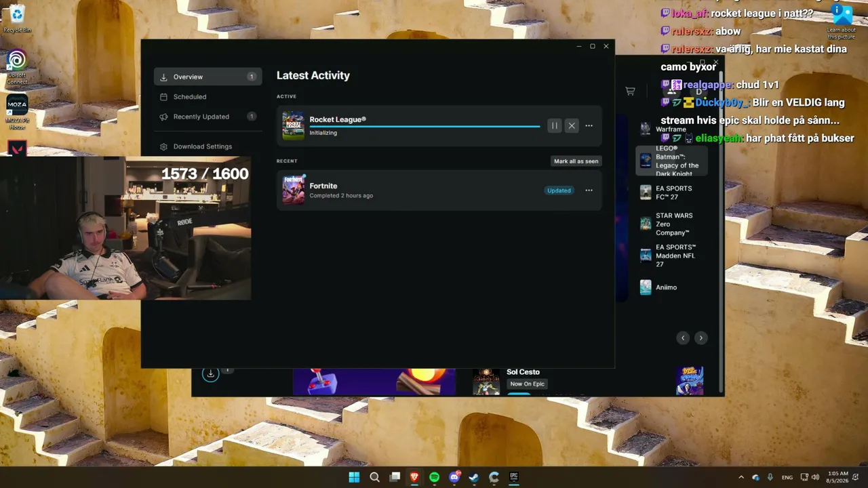The width and height of the screenshot is (868, 488).
Task: Click the OneDrive cloud tray icon
Action: pos(756,477)
